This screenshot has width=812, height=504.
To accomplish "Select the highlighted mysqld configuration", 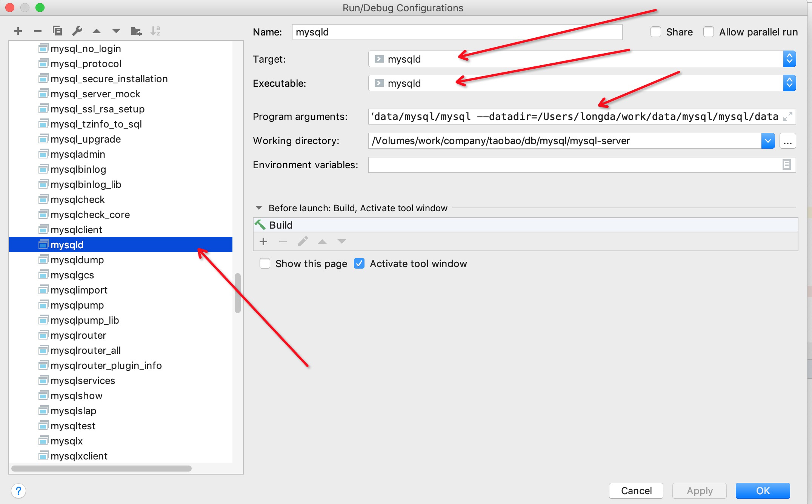I will click(x=121, y=244).
